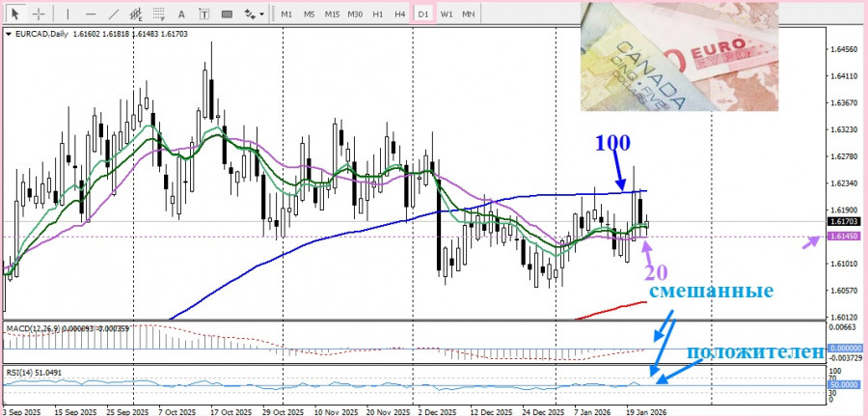Click the 25 Sep 2025 date label
This screenshot has height=420, width=868.
click(128, 413)
